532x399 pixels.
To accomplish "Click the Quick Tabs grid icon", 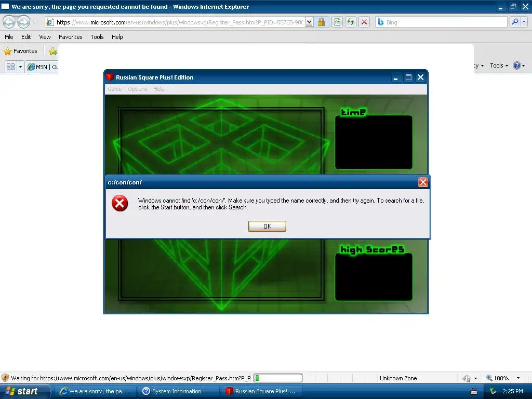I will click(11, 66).
